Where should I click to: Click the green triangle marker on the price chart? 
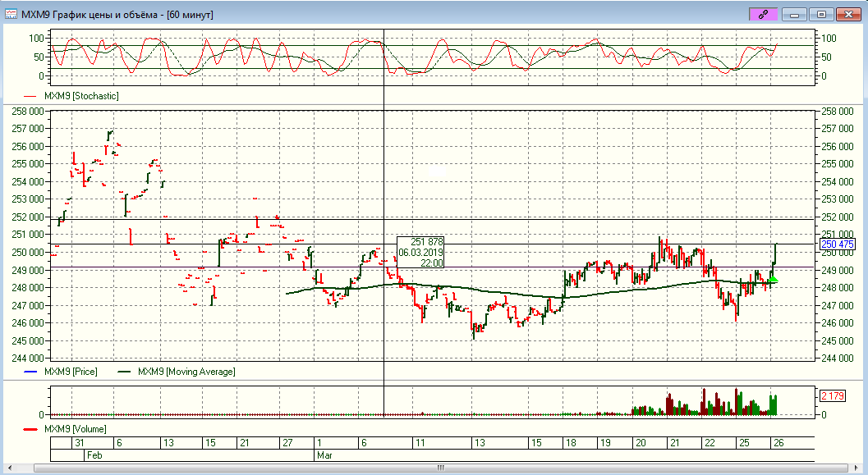tap(773, 280)
